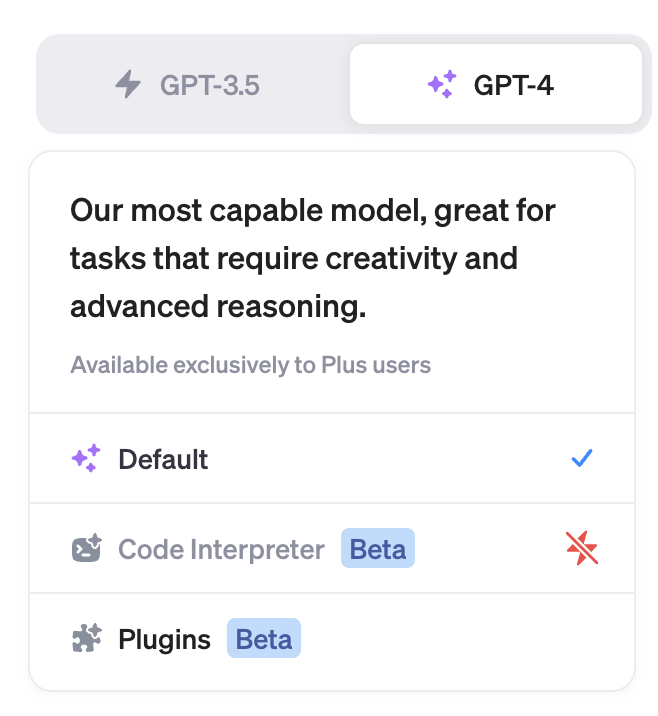Click the 'GPT-3.5' text label
658x716 pixels.
210,85
